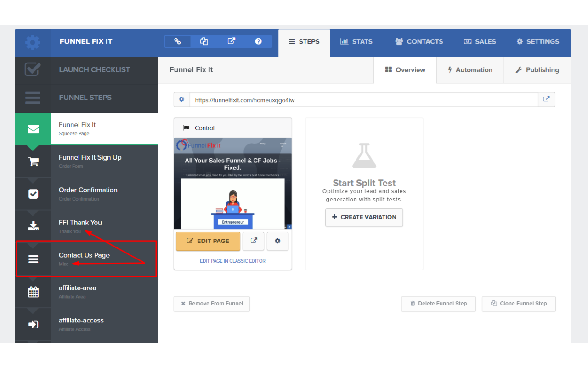The width and height of the screenshot is (588, 368).
Task: Select the affiliate-access step label
Action: pos(81,321)
